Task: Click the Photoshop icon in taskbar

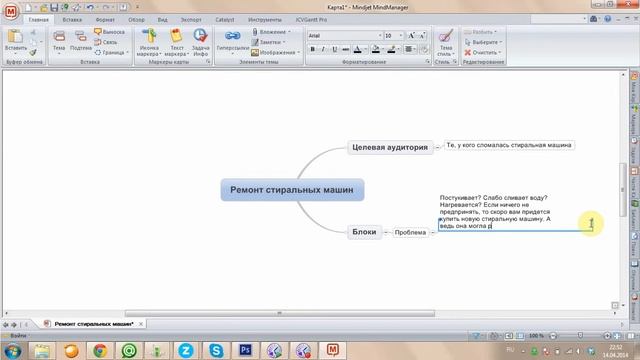Action: tap(245, 350)
